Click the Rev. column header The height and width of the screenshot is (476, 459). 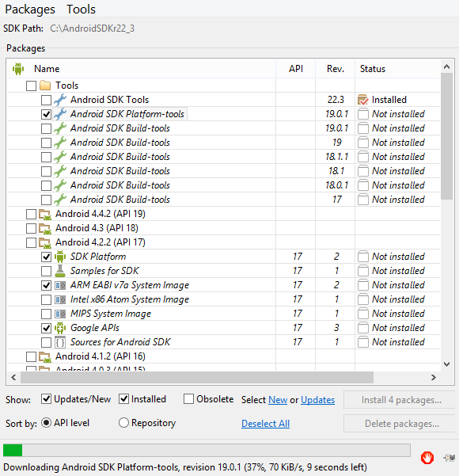(x=336, y=69)
